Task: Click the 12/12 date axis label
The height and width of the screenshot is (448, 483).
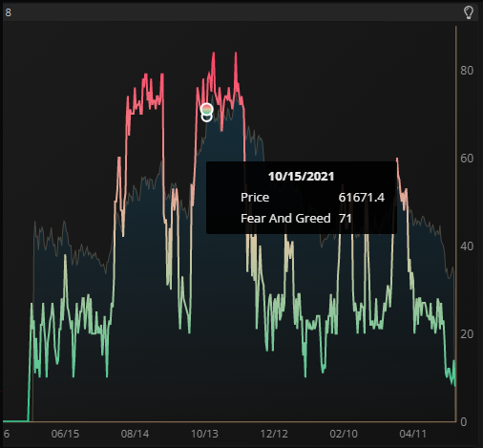Action: pyautogui.click(x=274, y=434)
